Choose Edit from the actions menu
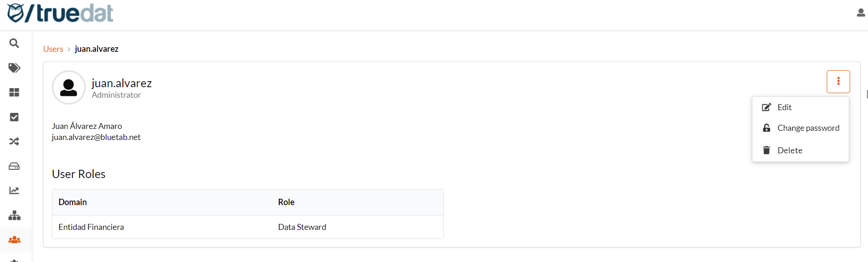The image size is (868, 262). pyautogui.click(x=784, y=107)
